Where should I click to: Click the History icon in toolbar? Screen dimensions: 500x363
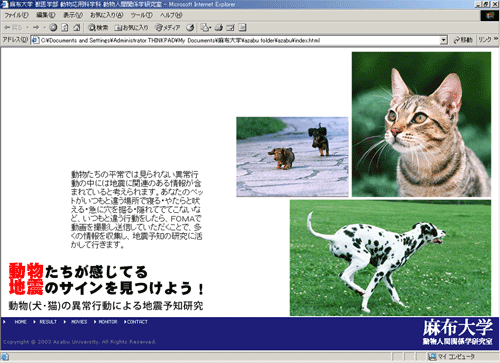[190, 28]
